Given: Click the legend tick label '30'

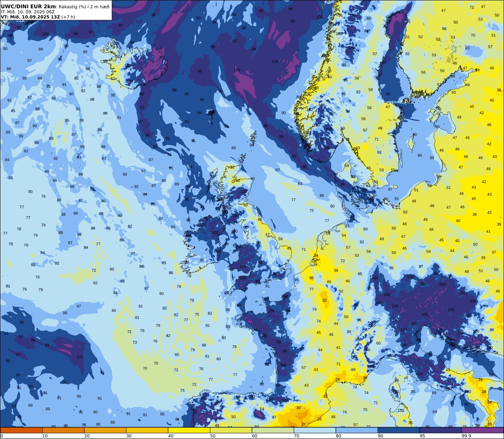Looking at the screenshot, I should click(x=129, y=436).
